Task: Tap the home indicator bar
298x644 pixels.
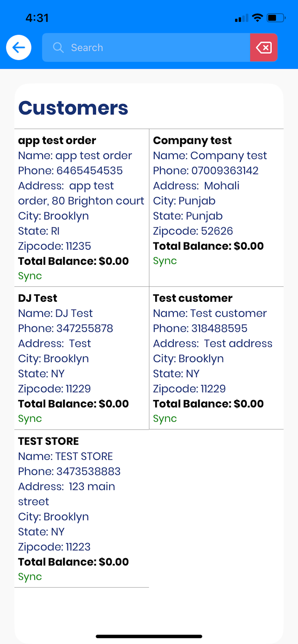Action: tap(149, 636)
